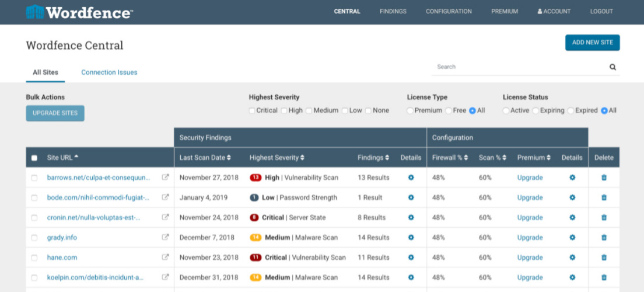Select the Expired license status radio

point(570,110)
